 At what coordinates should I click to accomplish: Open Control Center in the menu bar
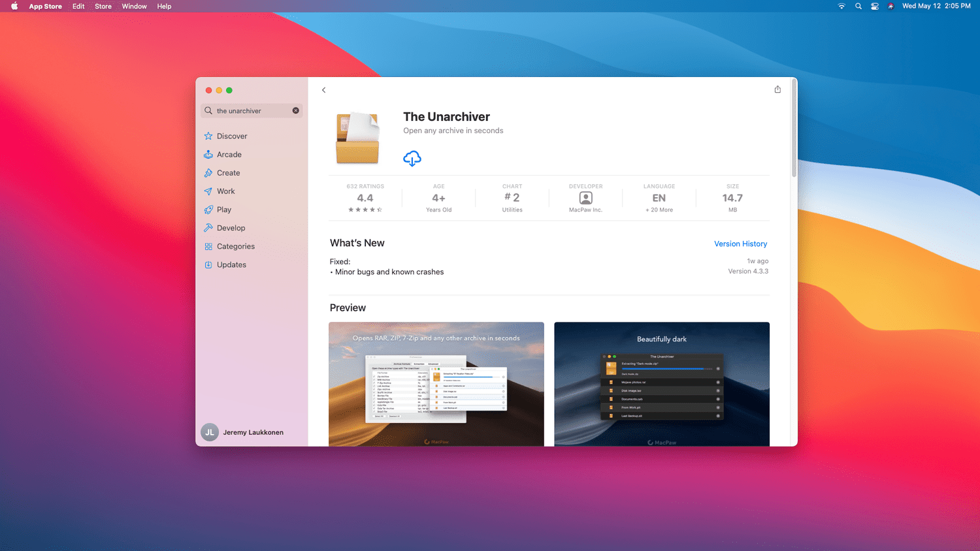pyautogui.click(x=874, y=7)
